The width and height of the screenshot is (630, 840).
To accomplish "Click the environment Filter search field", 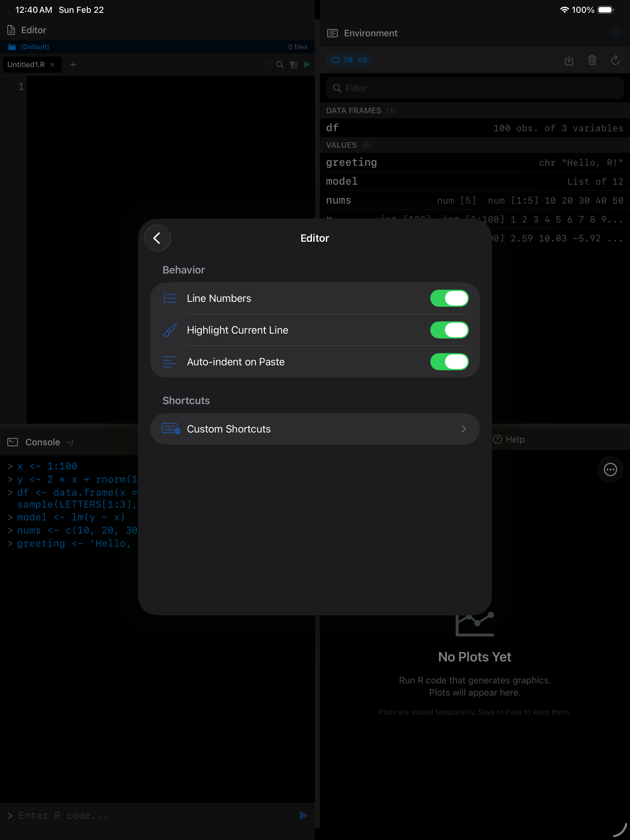I will [474, 88].
